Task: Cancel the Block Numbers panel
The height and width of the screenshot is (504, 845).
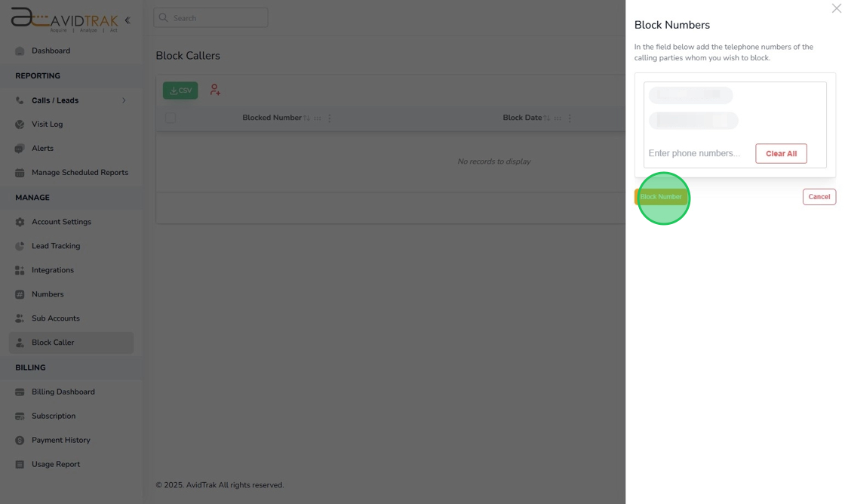Action: pos(819,197)
